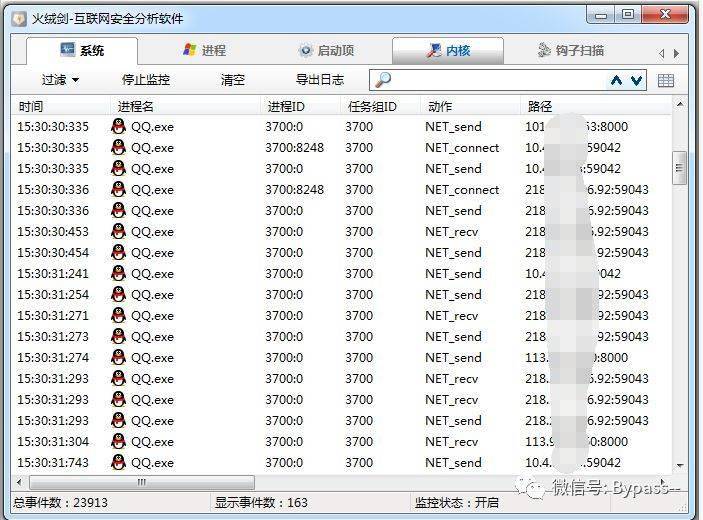Select QQ.exe name in row 15:30:31:274
Viewport: 703px width, 520px height.
[152, 358]
